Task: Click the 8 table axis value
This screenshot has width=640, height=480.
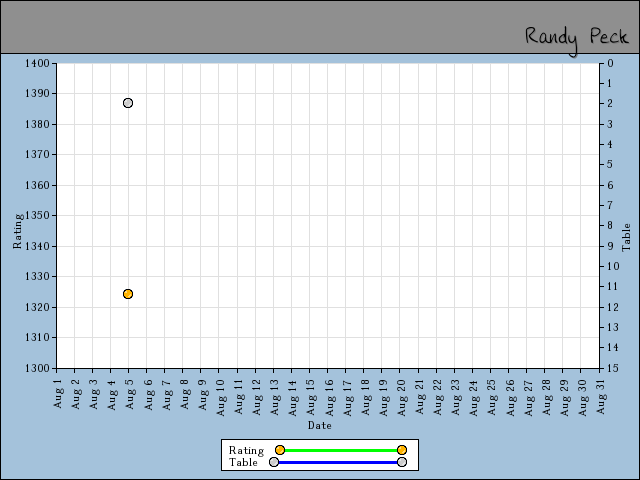Action: coord(610,226)
